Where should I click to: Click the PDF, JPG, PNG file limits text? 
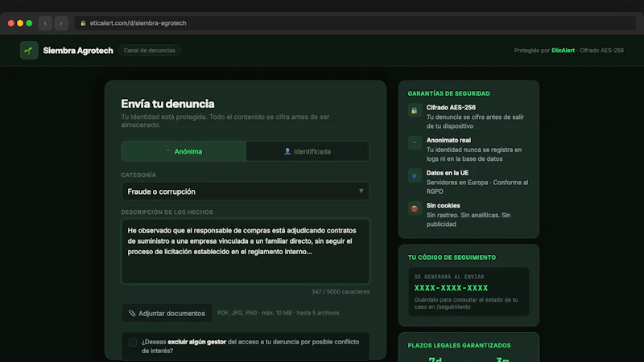[279, 313]
